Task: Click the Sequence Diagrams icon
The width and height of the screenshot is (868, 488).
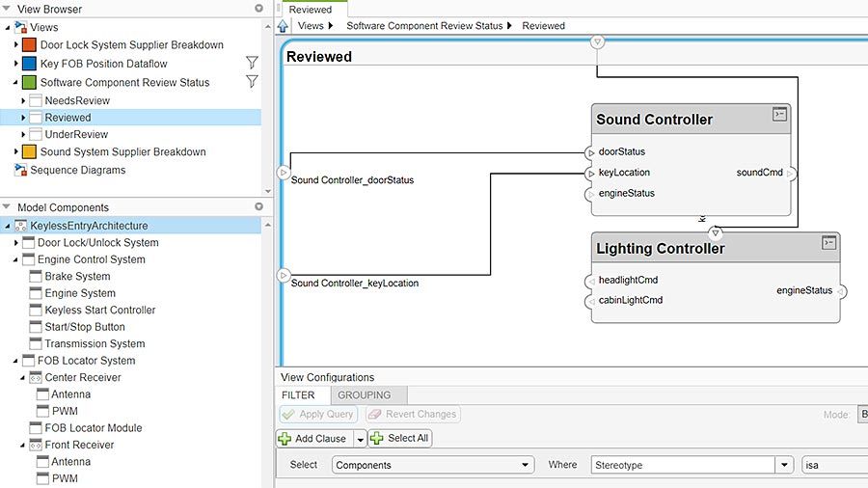Action: pos(21,170)
